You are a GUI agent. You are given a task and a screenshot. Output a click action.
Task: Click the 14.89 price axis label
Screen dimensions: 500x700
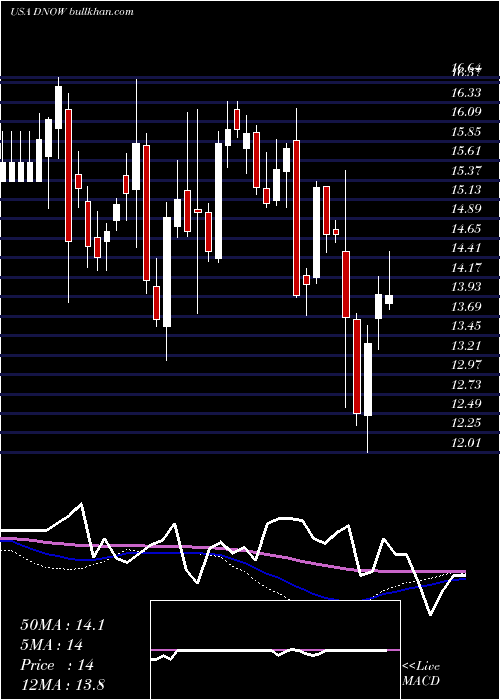pyautogui.click(x=467, y=209)
